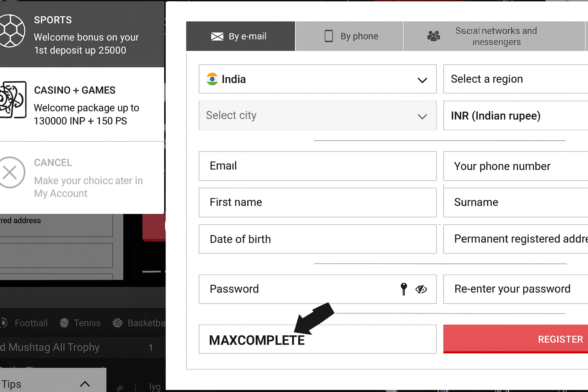Click the phone icon on By phone tab
Screen dimensions: 588x392
328,36
